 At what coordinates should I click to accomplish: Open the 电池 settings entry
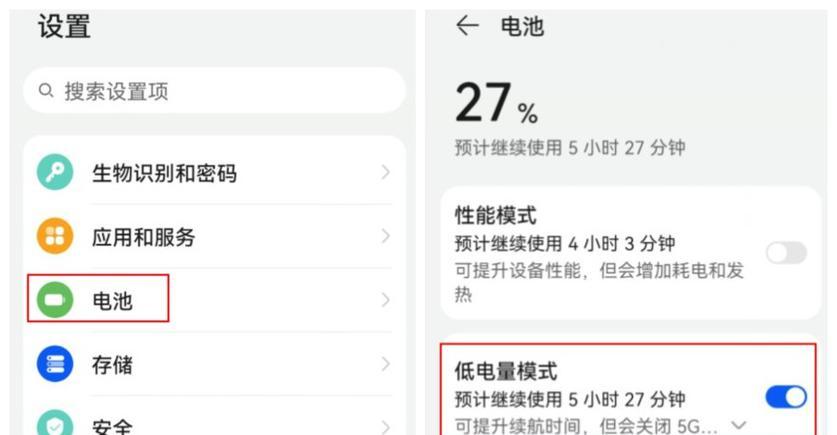tap(214, 300)
